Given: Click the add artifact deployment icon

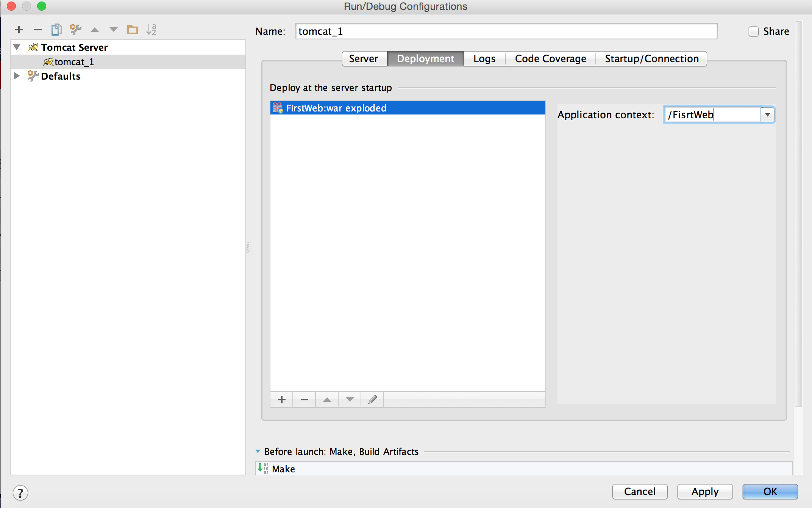Looking at the screenshot, I should [x=281, y=400].
